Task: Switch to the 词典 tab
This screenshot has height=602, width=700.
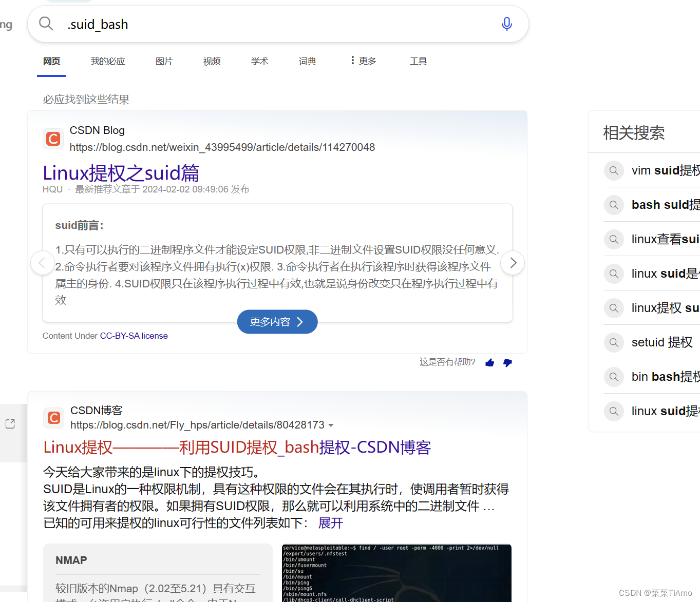Action: click(308, 61)
